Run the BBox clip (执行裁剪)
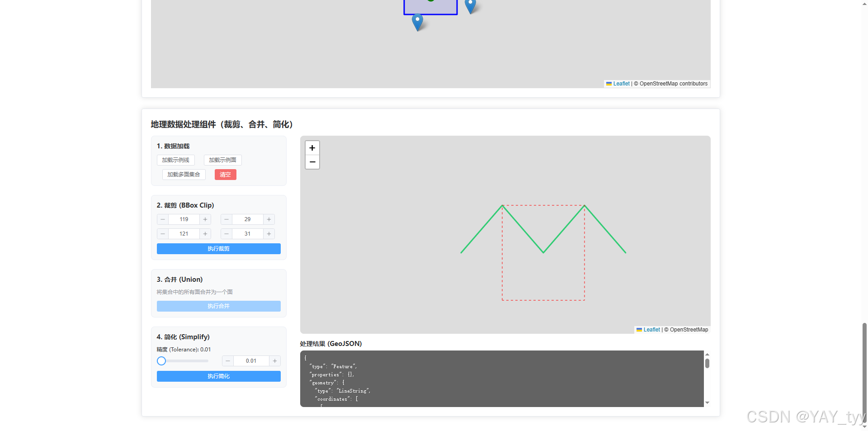 pos(219,249)
